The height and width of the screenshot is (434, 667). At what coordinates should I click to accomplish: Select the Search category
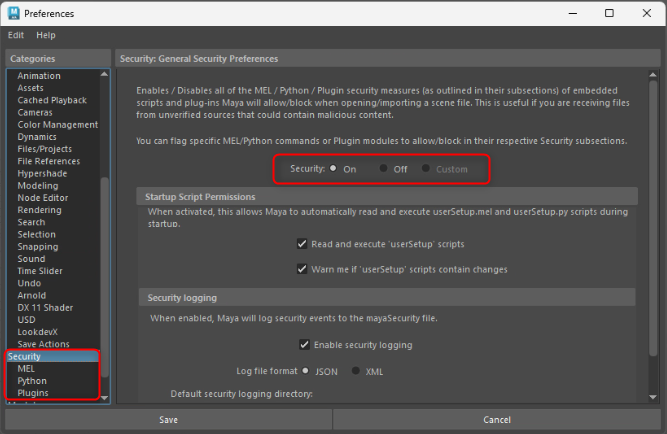31,223
